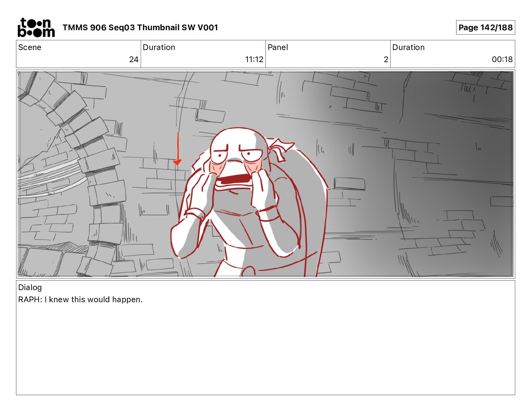The height and width of the screenshot is (411, 532).
Task: Click panel duration value '00:18'
Action: (502, 59)
